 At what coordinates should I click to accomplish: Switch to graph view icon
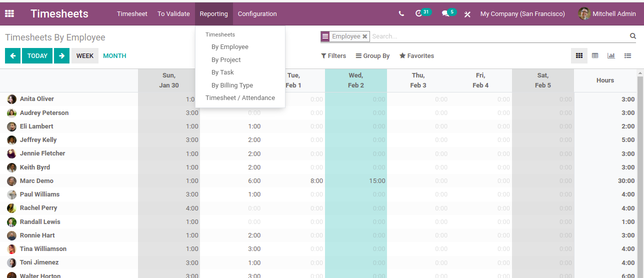click(x=611, y=55)
